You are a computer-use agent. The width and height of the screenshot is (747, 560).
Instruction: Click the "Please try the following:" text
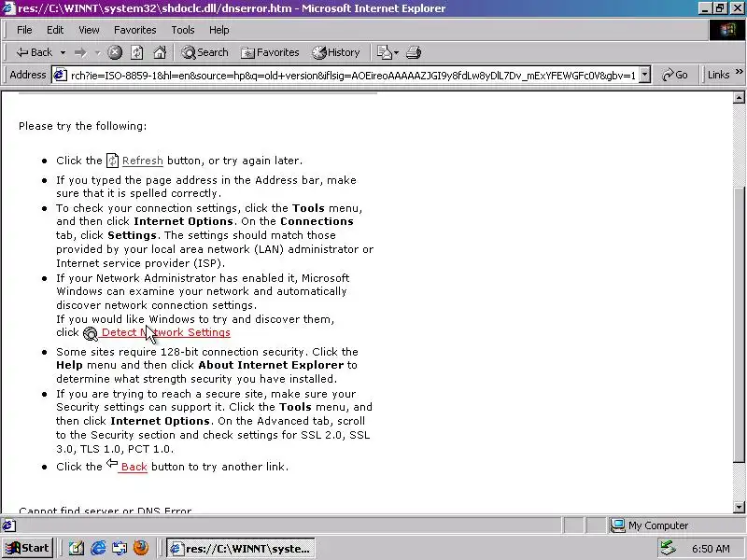(x=83, y=126)
